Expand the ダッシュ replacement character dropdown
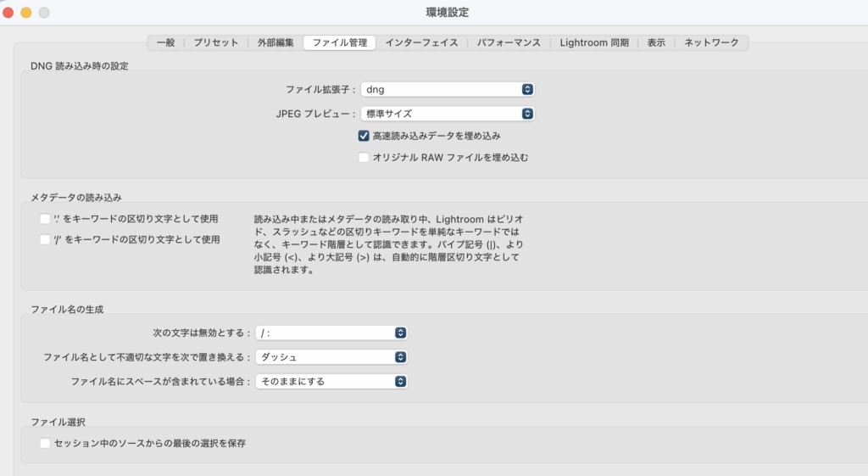868x476 pixels. [x=331, y=357]
